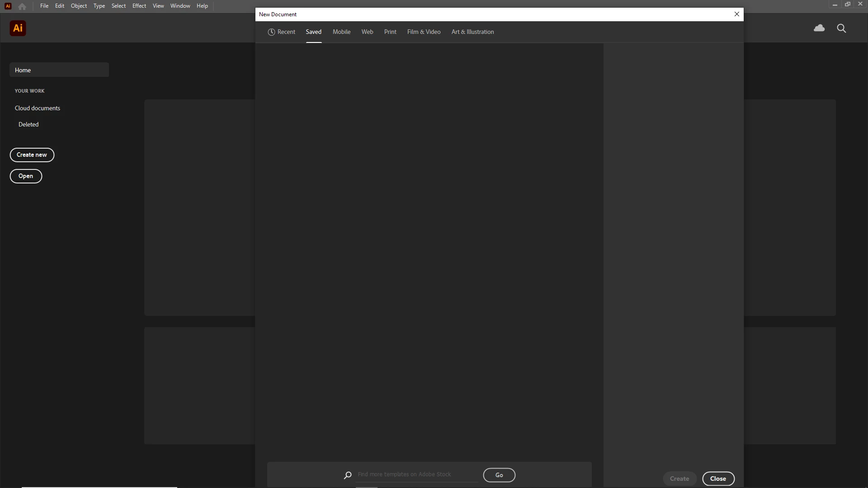Click the home icon in menu bar
Viewport: 868px width, 488px height.
tap(22, 6)
